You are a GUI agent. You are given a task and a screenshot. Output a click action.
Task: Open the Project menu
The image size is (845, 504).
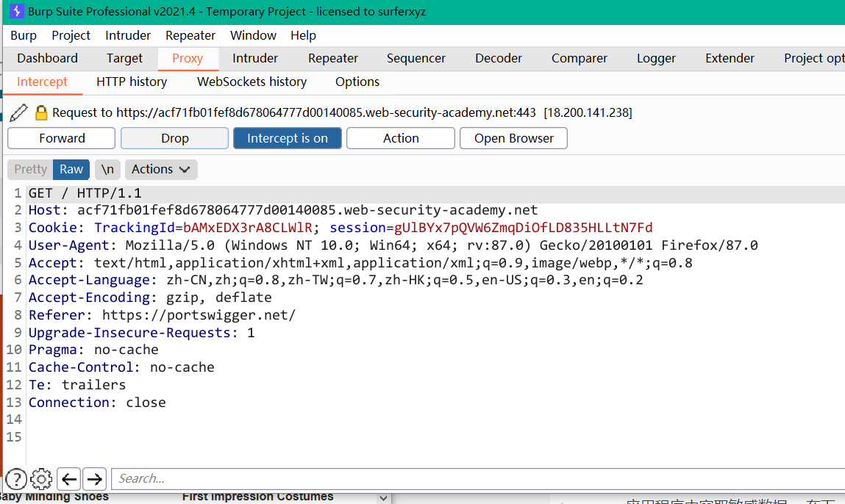pos(71,35)
